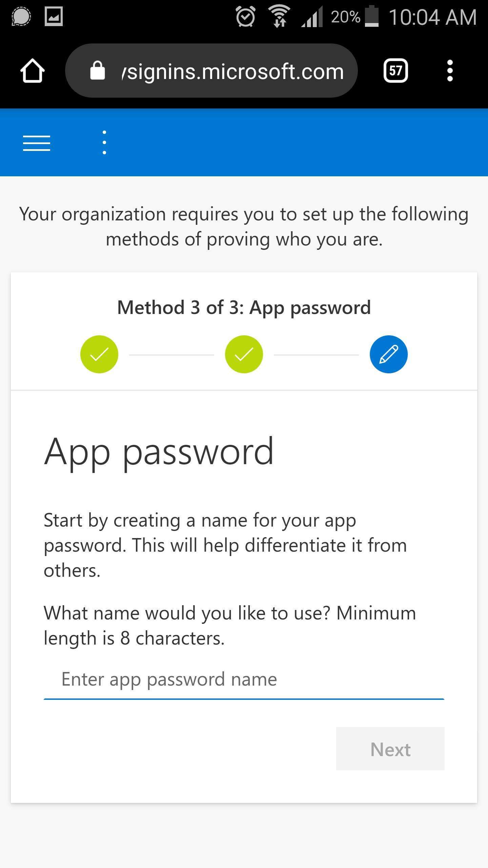This screenshot has height=868, width=488.
Task: Tap the progress line between first two steps
Action: click(x=172, y=355)
